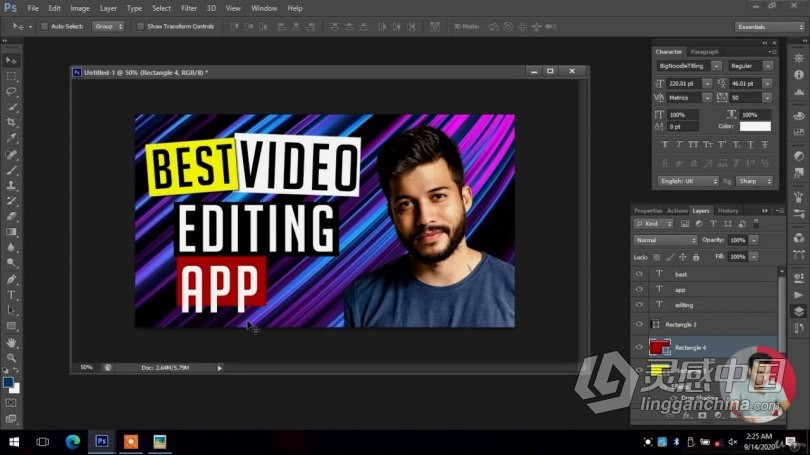Open the Filter menu
This screenshot has width=810, height=455.
click(189, 8)
